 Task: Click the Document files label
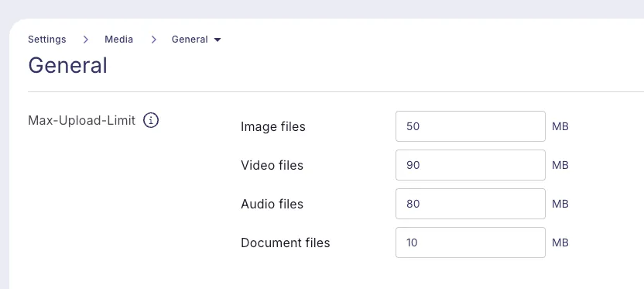coord(286,243)
